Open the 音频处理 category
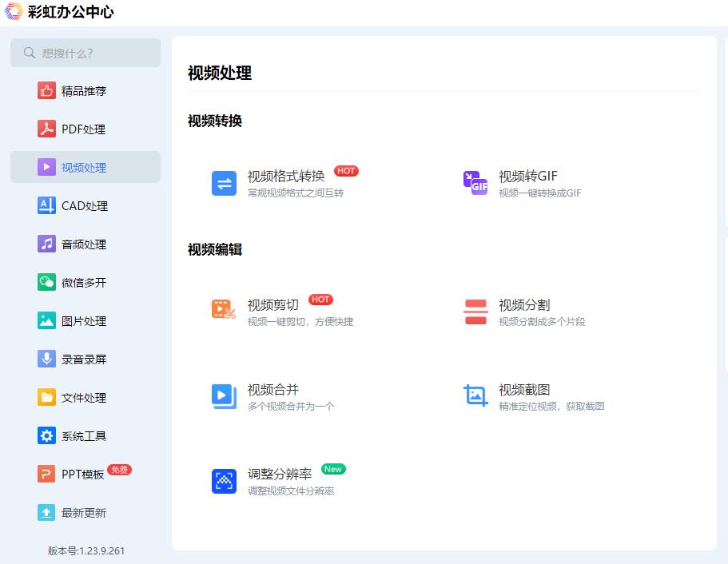The image size is (728, 564). point(86,244)
